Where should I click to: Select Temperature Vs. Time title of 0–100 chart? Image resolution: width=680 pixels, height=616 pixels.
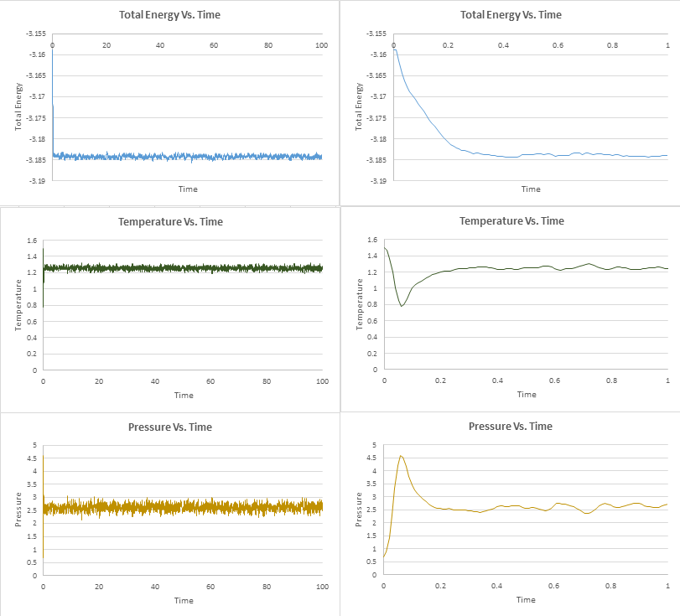pyautogui.click(x=170, y=221)
